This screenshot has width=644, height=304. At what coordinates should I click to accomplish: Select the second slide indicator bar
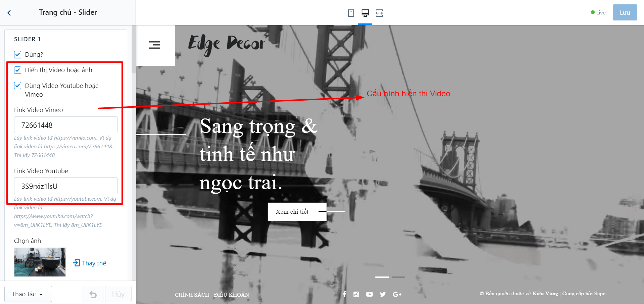pyautogui.click(x=399, y=277)
